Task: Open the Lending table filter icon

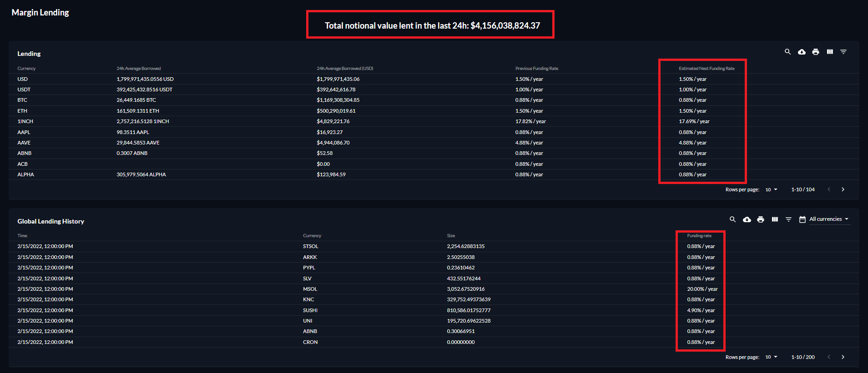Action: click(x=843, y=52)
